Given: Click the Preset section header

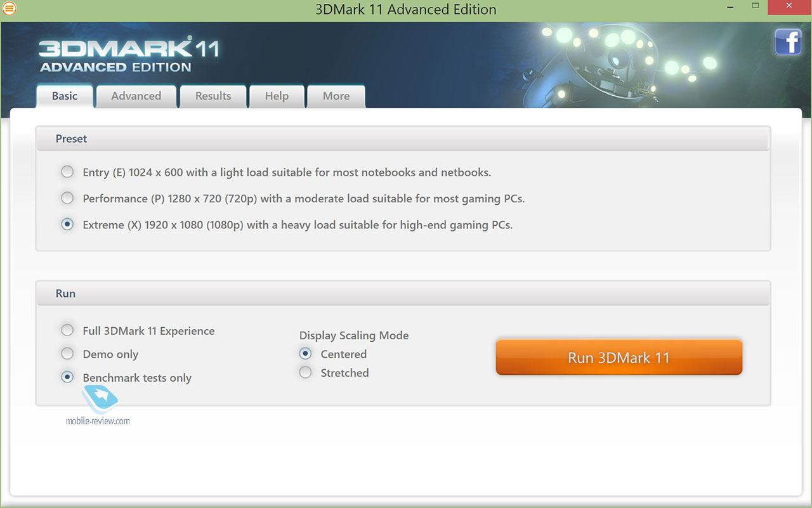Looking at the screenshot, I should pyautogui.click(x=403, y=138).
